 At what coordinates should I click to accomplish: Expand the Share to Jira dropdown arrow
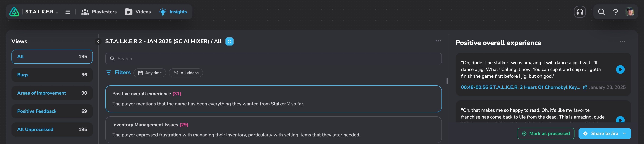click(624, 134)
